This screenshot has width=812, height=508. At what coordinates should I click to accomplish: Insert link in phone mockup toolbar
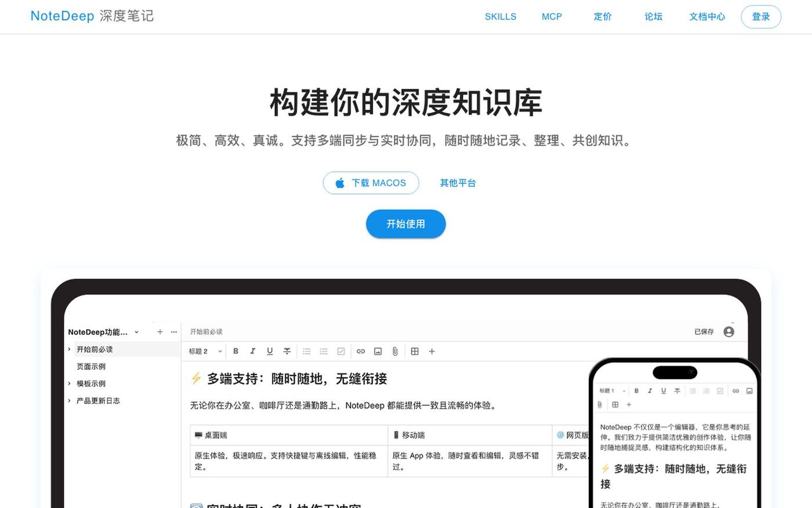735,391
